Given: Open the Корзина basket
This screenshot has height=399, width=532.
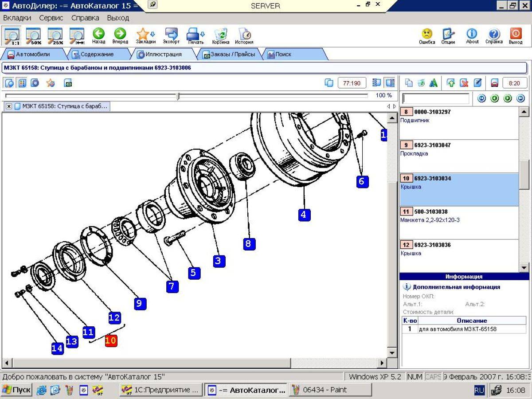Looking at the screenshot, I should [220, 36].
